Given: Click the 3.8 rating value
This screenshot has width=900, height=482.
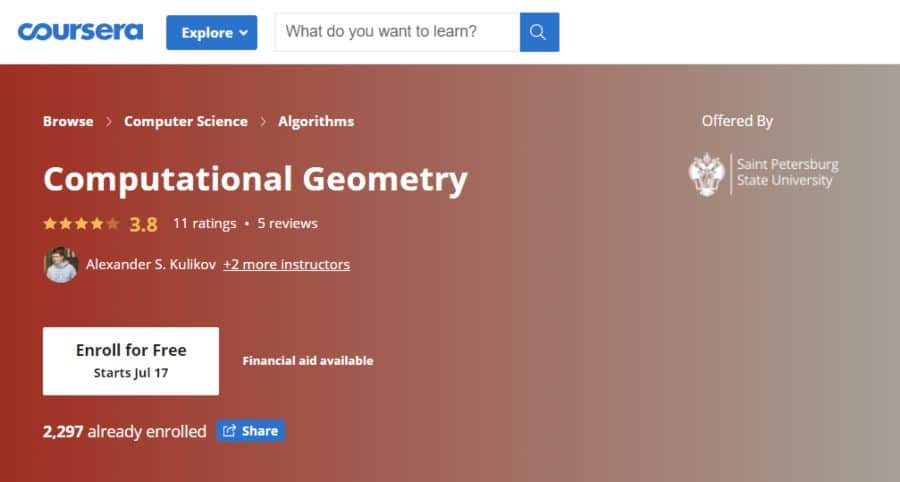Looking at the screenshot, I should coord(143,224).
